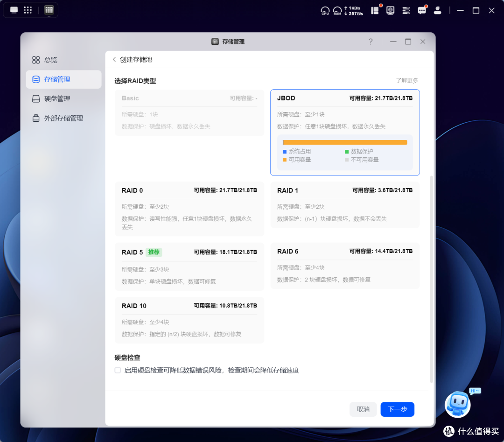Select the JBOD RAID type card
The height and width of the screenshot is (442, 504).
tap(345, 133)
